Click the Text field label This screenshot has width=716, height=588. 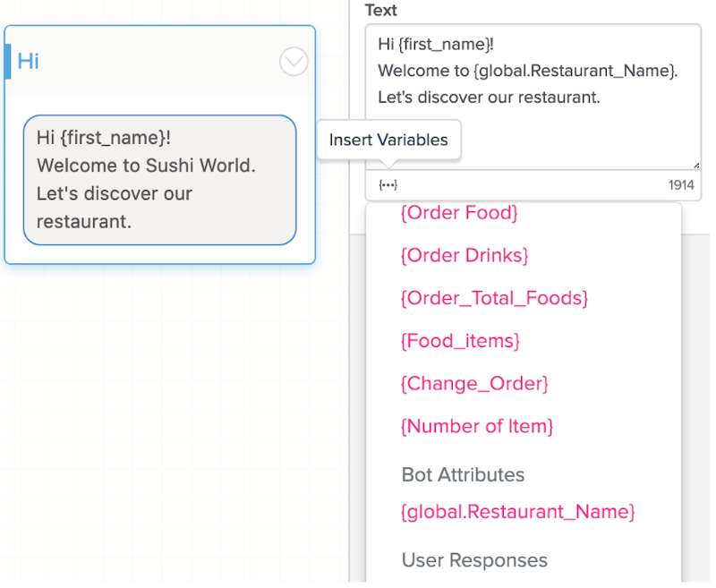[x=381, y=11]
